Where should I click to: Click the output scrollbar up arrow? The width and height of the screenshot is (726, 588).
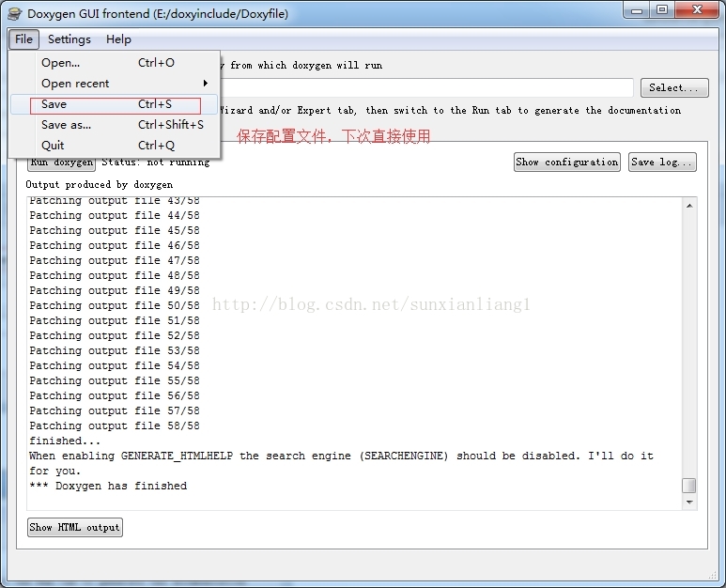[x=689, y=206]
